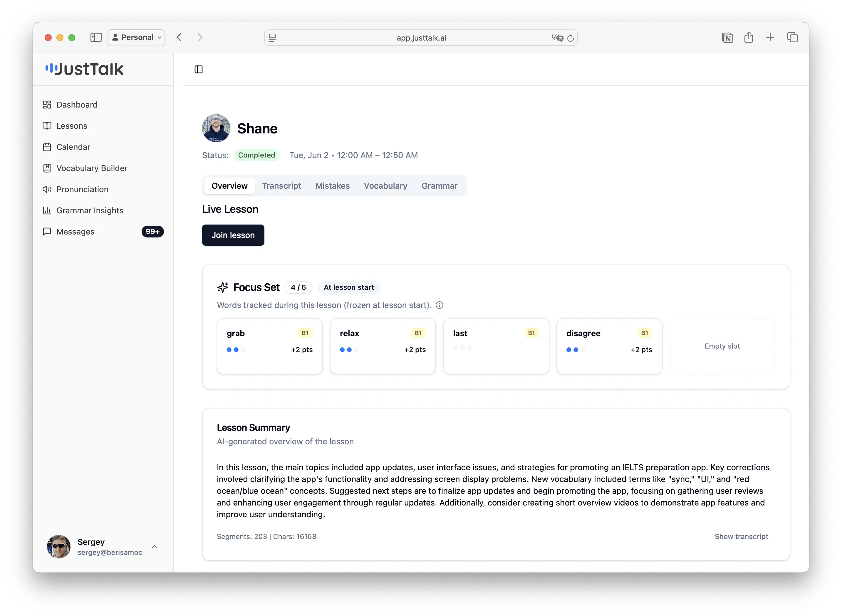Click the Lessons book icon

pyautogui.click(x=47, y=126)
